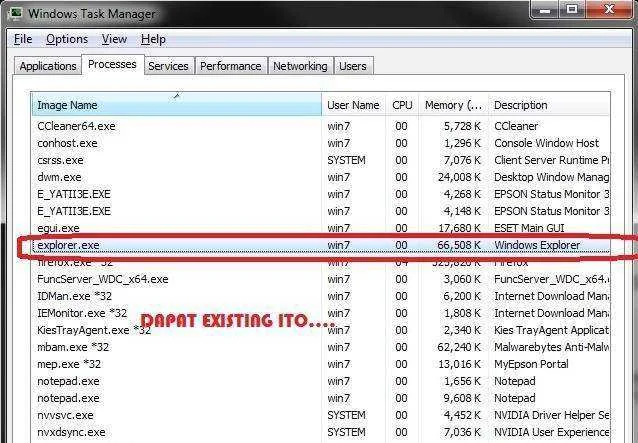Image resolution: width=638 pixels, height=443 pixels.
Task: Close the Task Manager window
Action: pos(610,10)
